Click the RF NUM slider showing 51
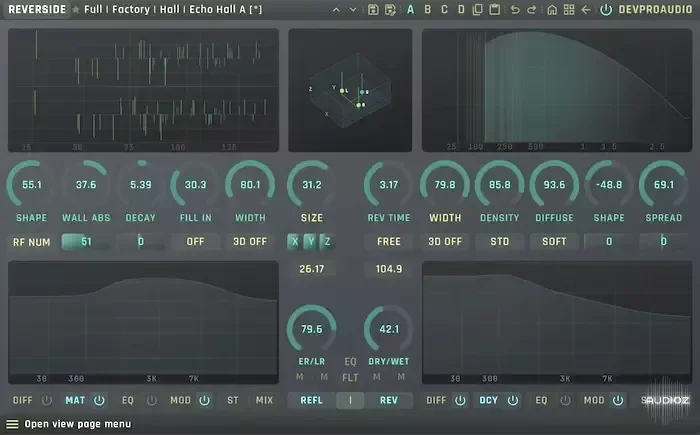Viewport: 700px width, 435px height. pos(86,242)
